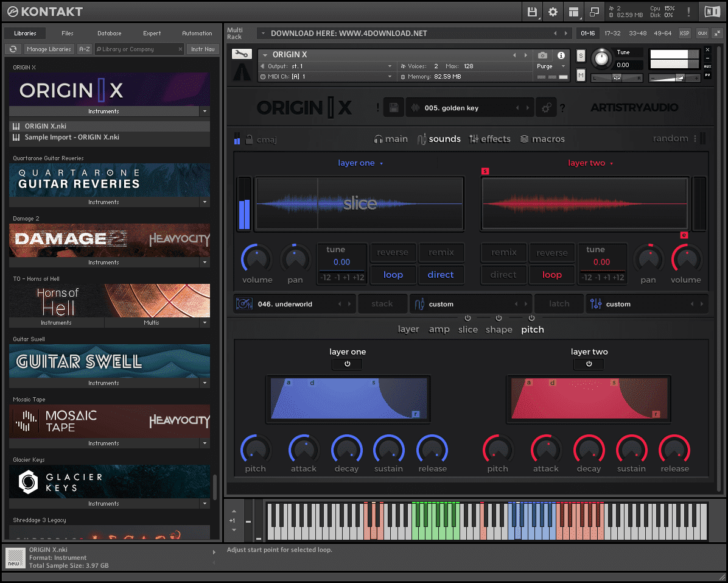Expand ORIGIN X Instruments dropdown arrow
This screenshot has width=728, height=583.
[205, 111]
